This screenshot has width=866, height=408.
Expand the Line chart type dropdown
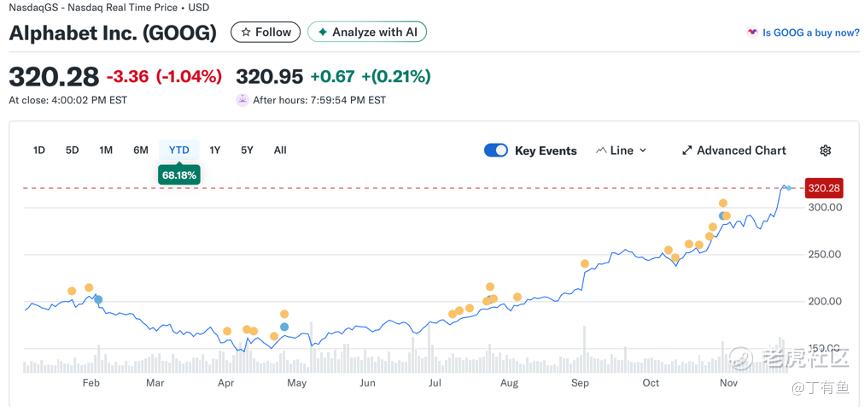642,151
